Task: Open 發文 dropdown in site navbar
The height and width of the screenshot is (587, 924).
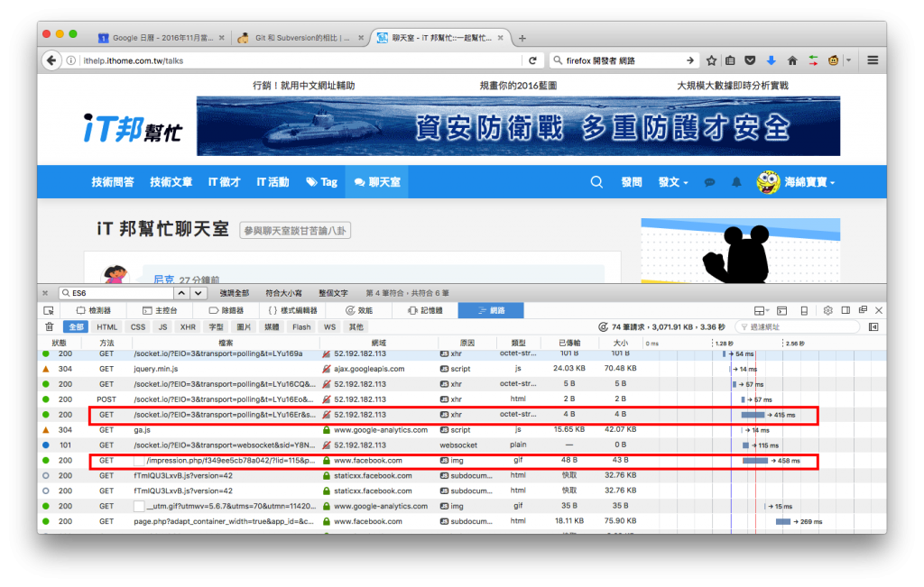Action: (673, 182)
